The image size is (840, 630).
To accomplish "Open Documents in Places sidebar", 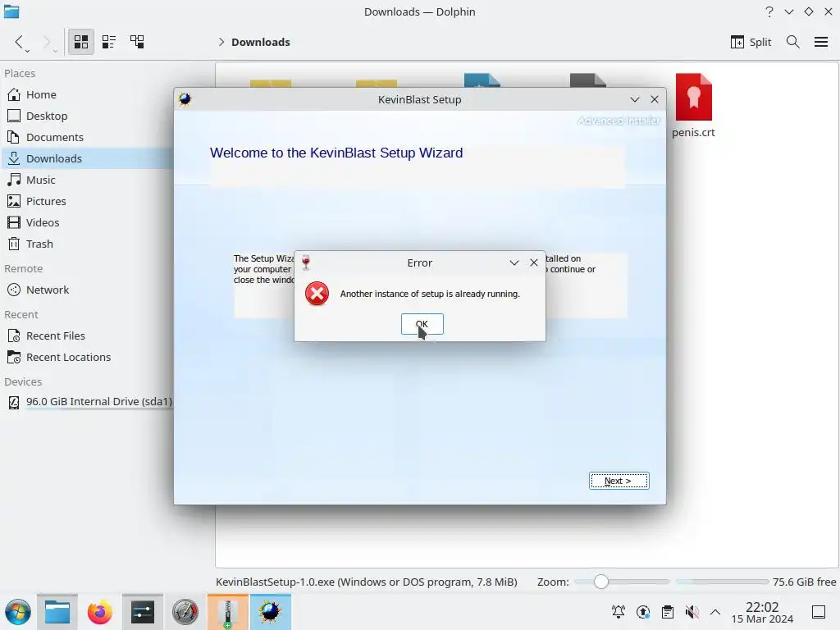I will point(85,137).
